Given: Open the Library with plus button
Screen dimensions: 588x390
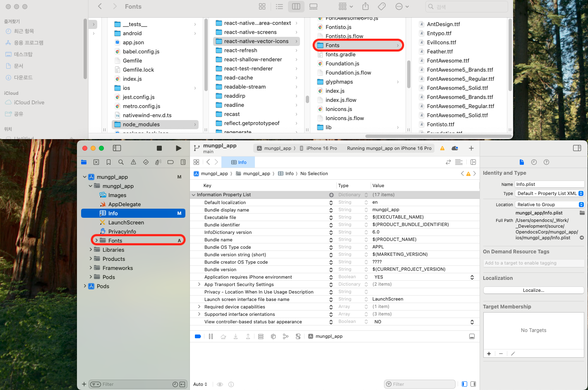Looking at the screenshot, I should tap(471, 148).
